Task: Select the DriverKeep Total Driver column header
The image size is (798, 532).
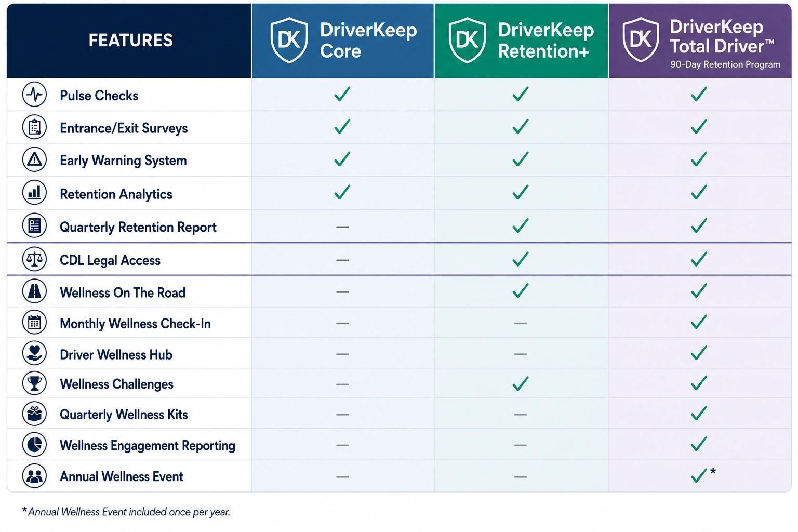Action: coord(700,41)
